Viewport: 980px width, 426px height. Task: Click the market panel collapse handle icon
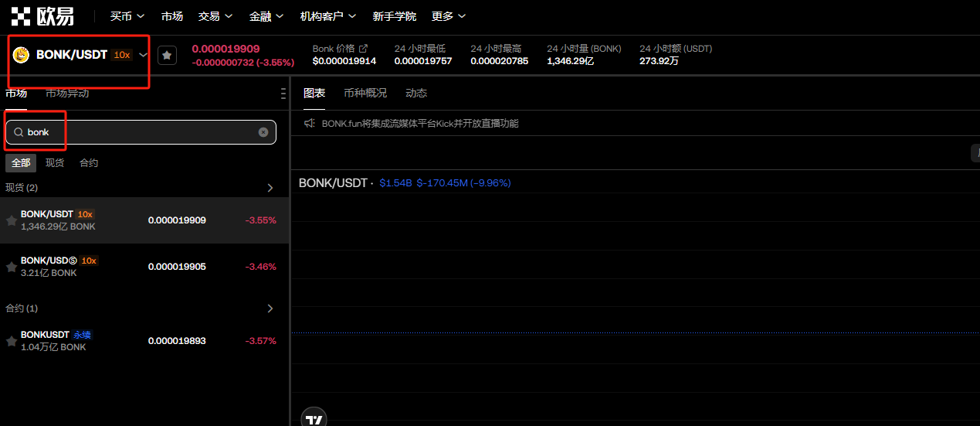tap(283, 94)
